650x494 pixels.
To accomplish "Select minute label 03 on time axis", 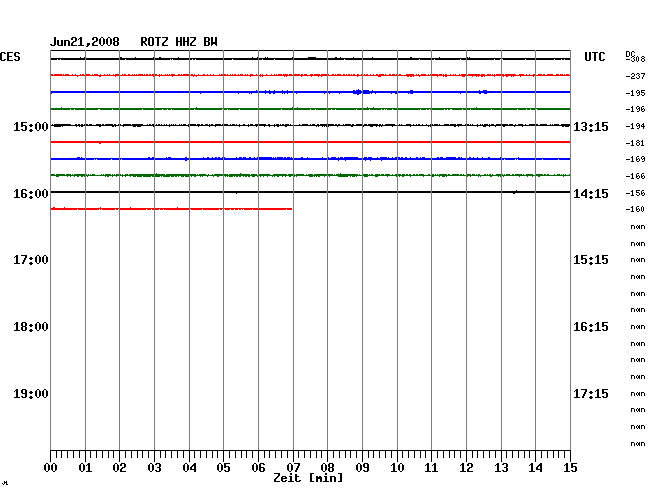I will point(154,468).
